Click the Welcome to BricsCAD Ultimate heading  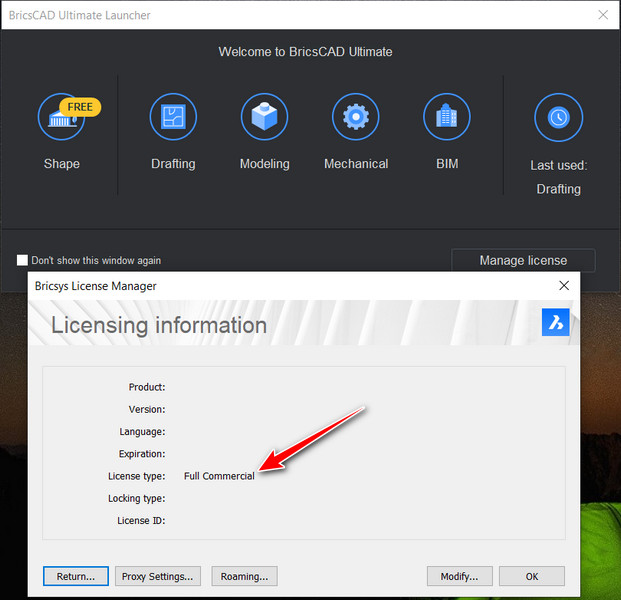(x=305, y=52)
